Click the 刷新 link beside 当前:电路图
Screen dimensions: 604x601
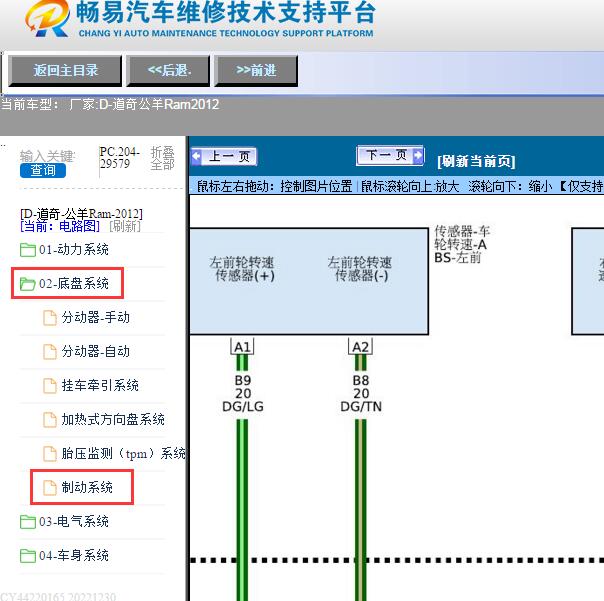pyautogui.click(x=125, y=226)
